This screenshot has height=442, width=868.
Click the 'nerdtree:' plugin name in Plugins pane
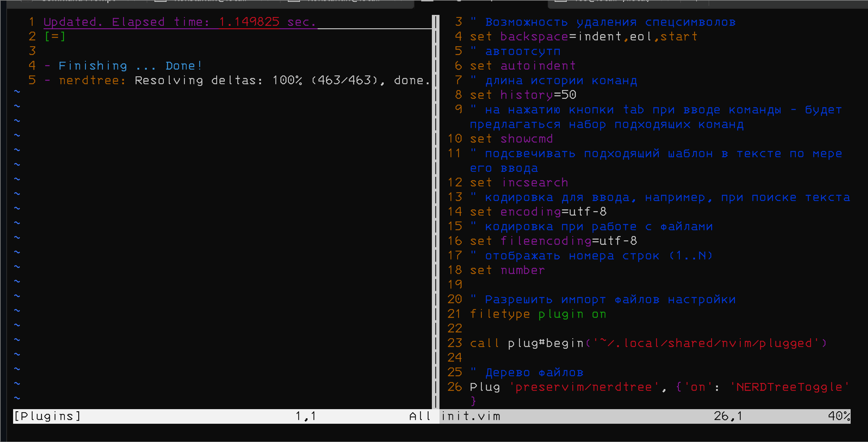pos(92,80)
